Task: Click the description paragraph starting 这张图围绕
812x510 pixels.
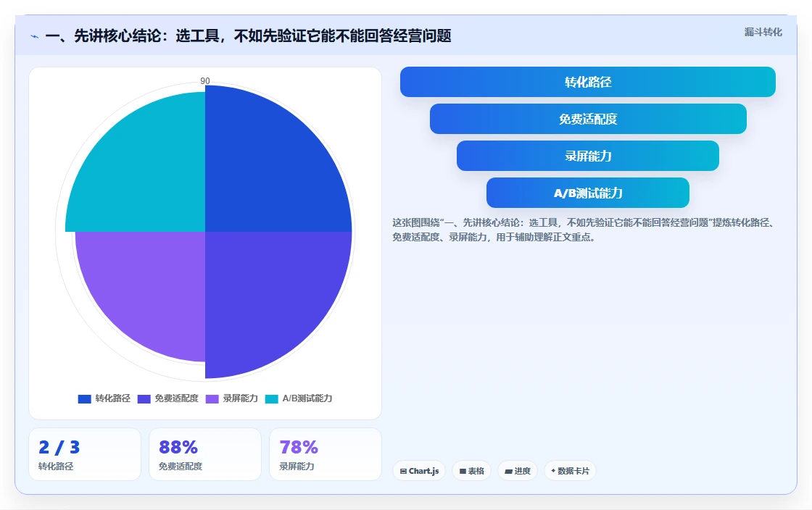Action: pos(583,230)
